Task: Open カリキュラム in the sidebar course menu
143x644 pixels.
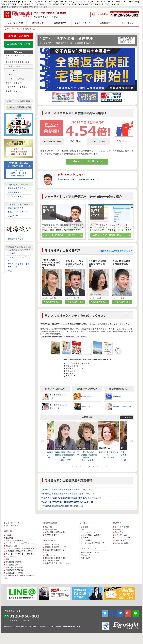Action: tap(14, 70)
